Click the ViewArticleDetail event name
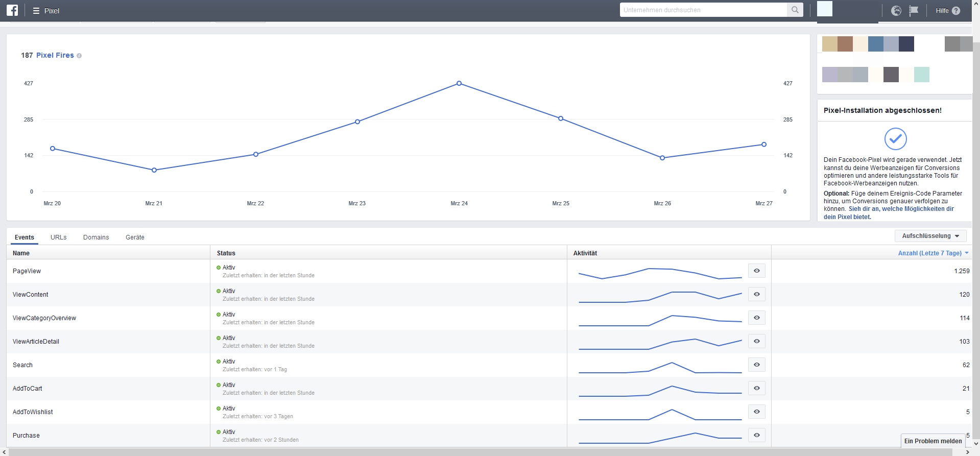Viewport: 980px width, 456px height. click(x=36, y=342)
